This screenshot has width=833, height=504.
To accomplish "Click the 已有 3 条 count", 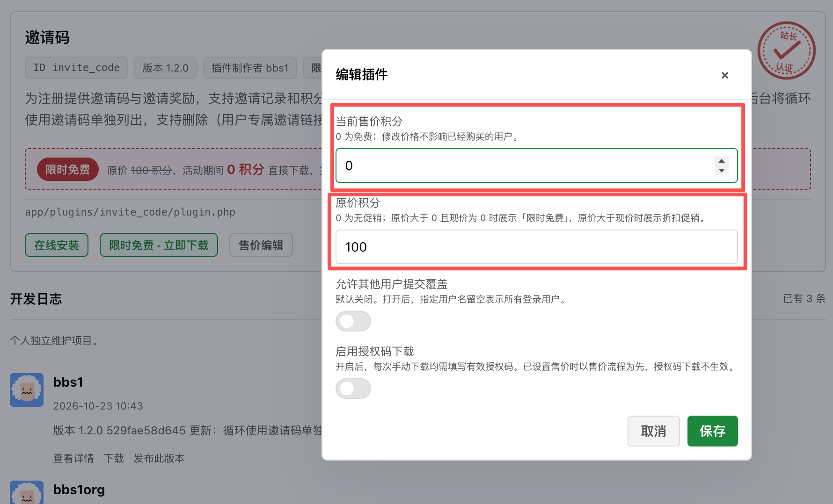I will pos(804,298).
